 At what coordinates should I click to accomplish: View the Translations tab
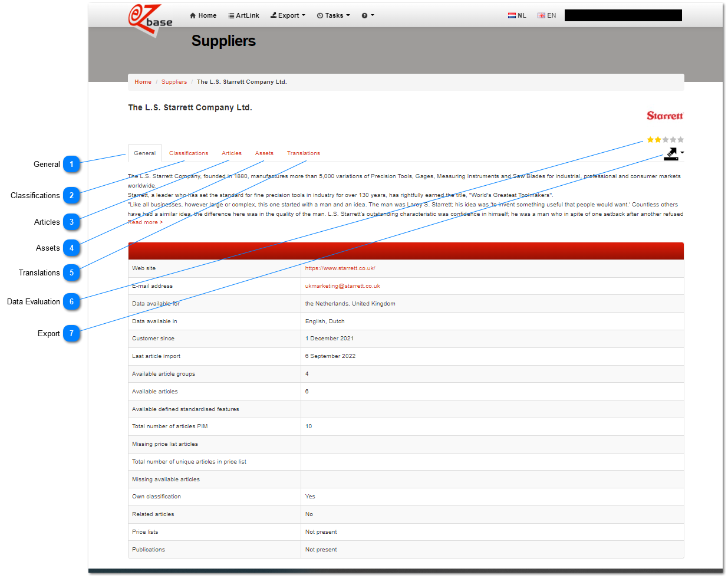304,153
